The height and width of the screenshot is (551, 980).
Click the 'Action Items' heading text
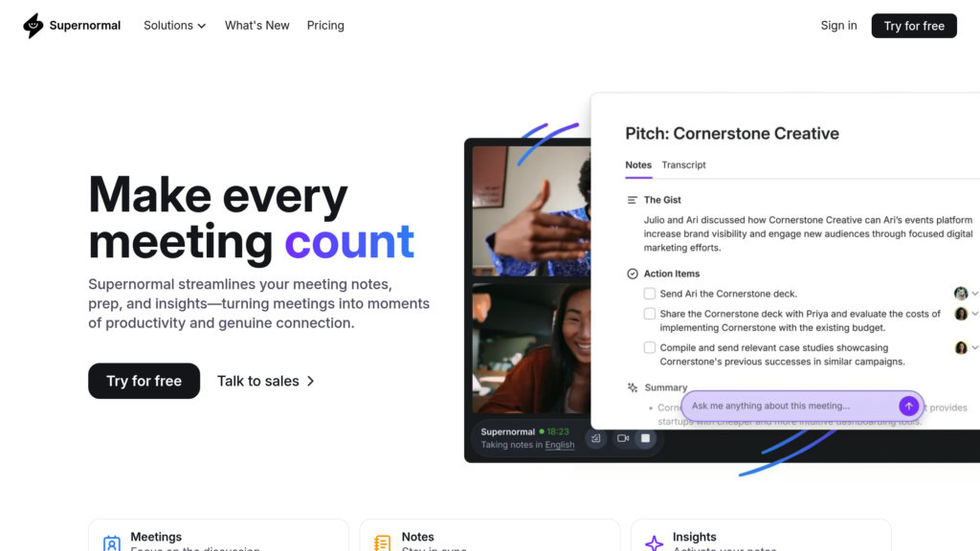(x=671, y=274)
